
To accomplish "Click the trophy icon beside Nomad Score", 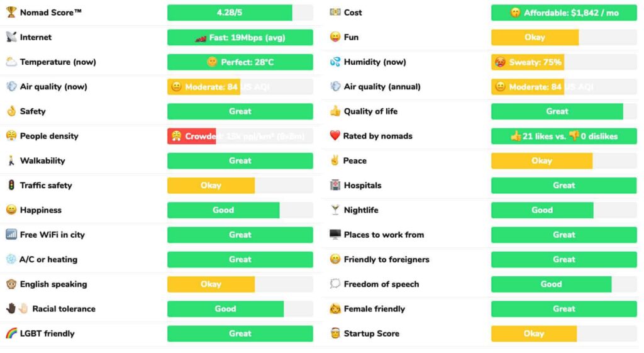I will coord(11,13).
